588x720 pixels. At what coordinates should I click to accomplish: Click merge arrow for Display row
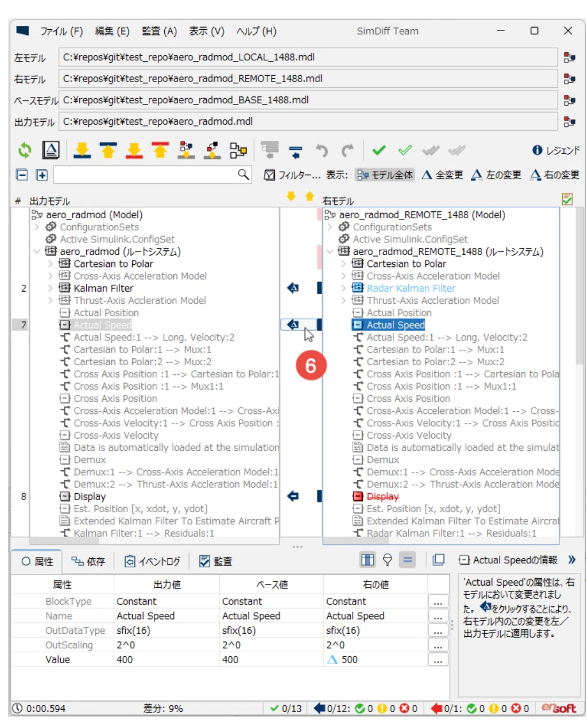click(293, 496)
